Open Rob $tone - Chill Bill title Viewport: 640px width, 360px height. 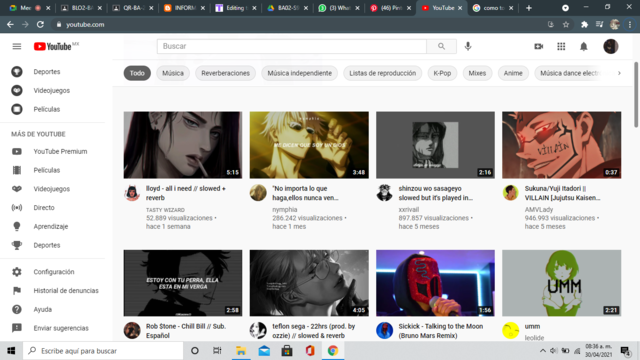tap(186, 331)
